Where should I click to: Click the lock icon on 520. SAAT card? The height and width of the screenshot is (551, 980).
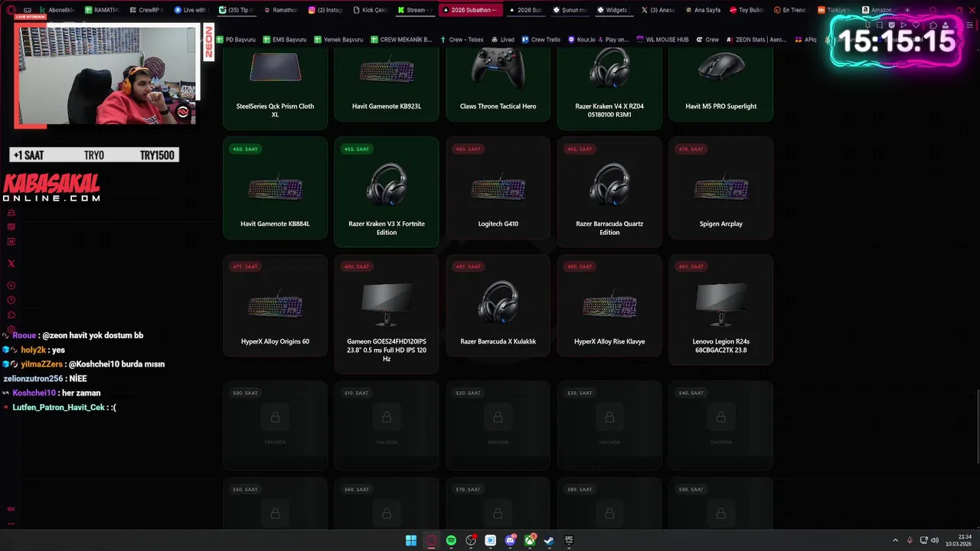point(498,417)
